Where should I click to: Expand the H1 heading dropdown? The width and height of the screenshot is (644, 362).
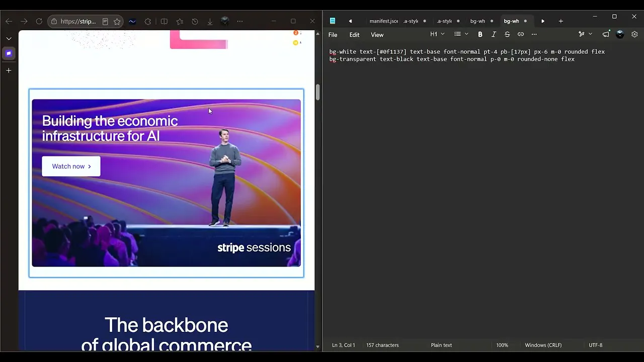[x=437, y=34]
